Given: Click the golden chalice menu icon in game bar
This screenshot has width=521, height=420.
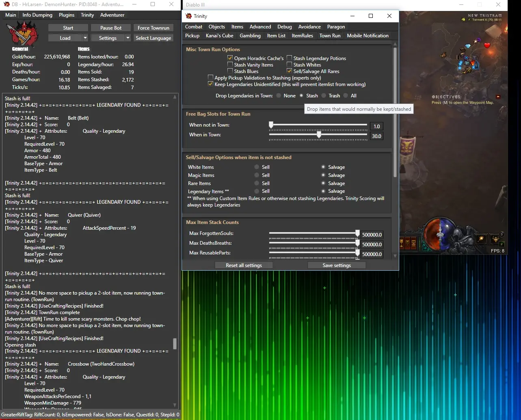Looking at the screenshot, I should coord(402,243).
